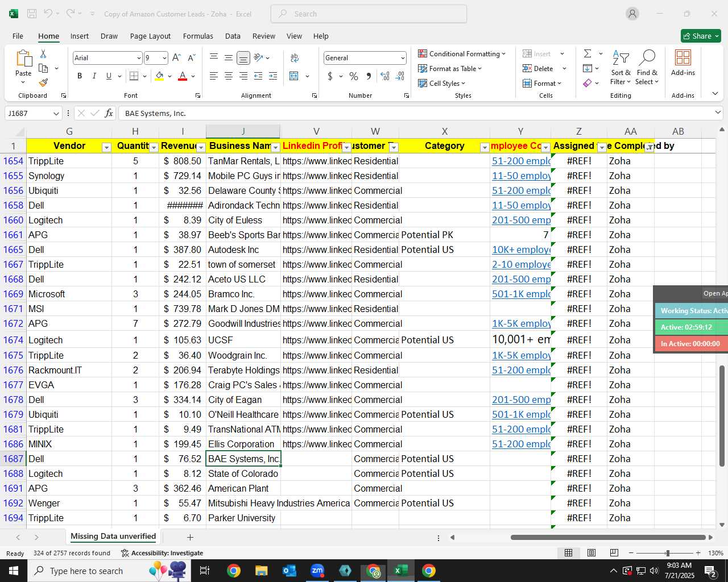Select the Missing Data unverified sheet tab
This screenshot has height=582, width=728.
[113, 537]
